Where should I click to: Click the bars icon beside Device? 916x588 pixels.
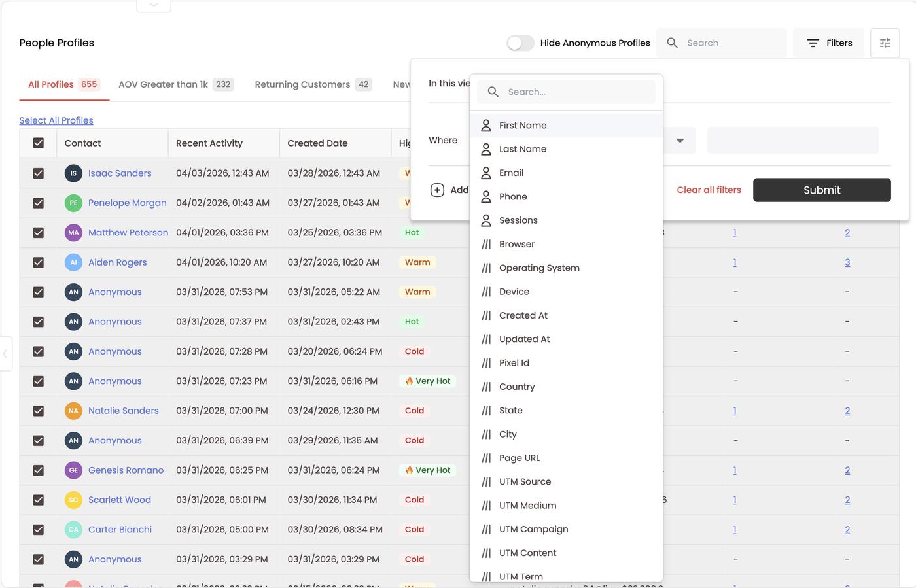coord(486,292)
